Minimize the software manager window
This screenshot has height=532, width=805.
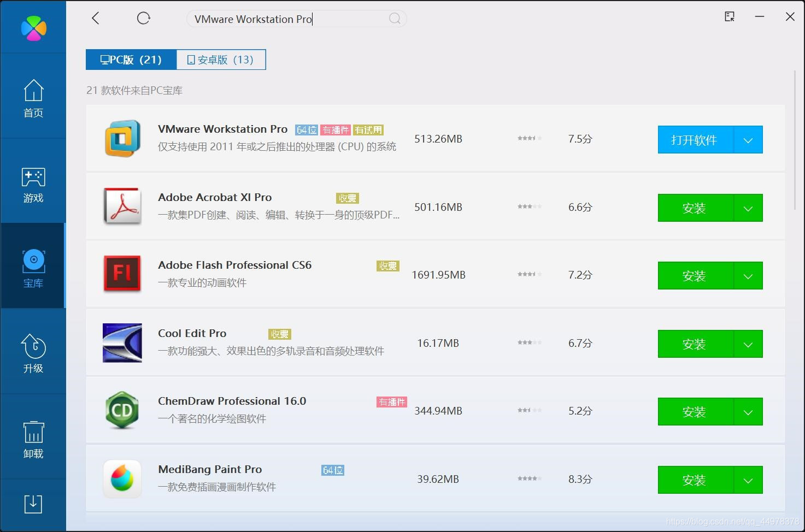760,17
